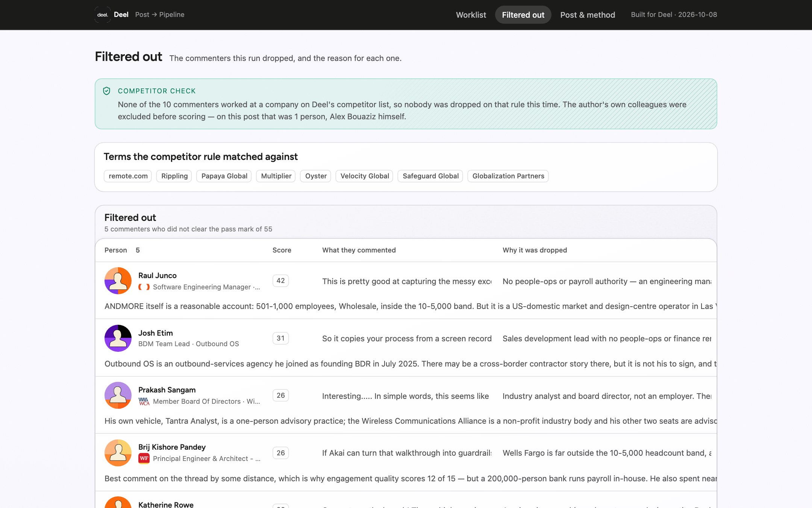
Task: Click the Rippling term chip
Action: tap(174, 176)
